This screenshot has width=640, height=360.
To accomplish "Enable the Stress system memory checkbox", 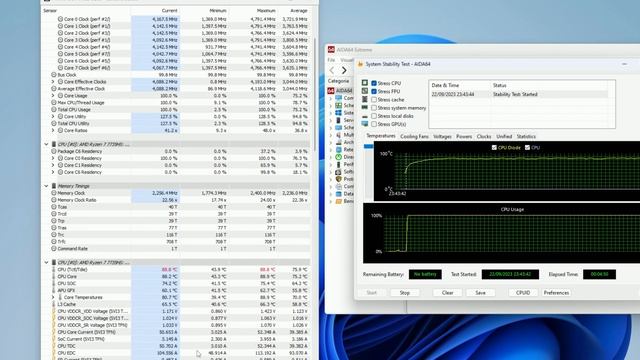I will click(x=374, y=108).
